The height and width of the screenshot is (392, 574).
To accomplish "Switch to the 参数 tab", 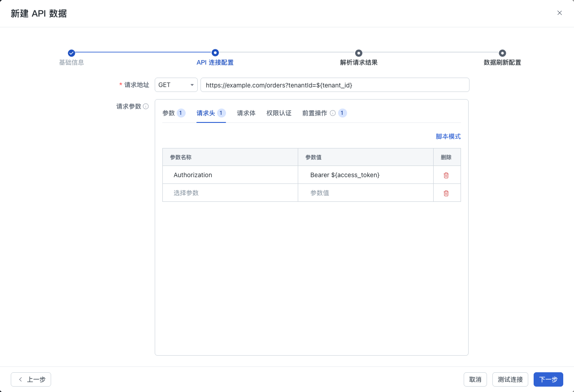I will 174,113.
